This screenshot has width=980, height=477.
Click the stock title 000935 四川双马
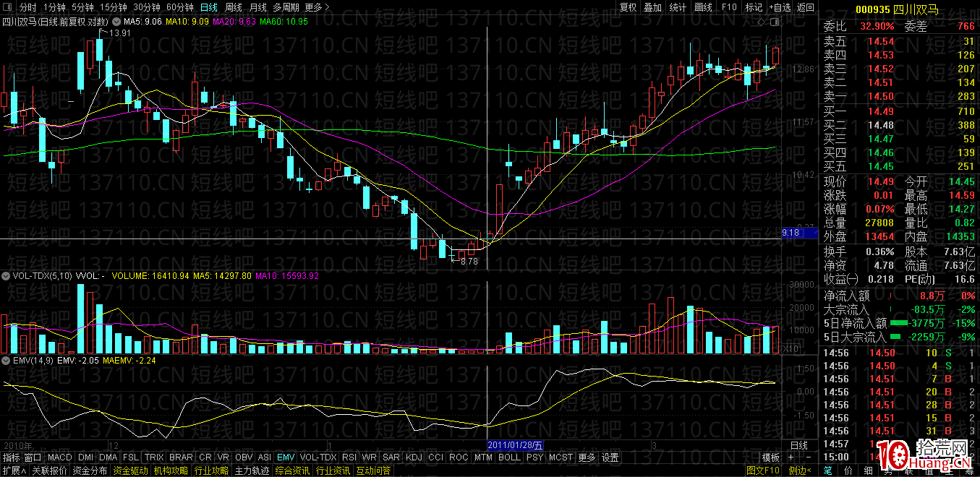(x=897, y=9)
